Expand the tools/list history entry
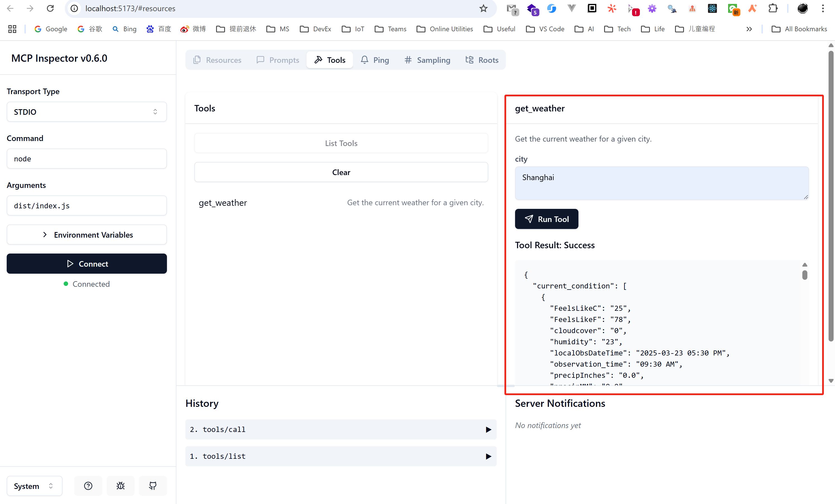The width and height of the screenshot is (835, 504). 341,456
